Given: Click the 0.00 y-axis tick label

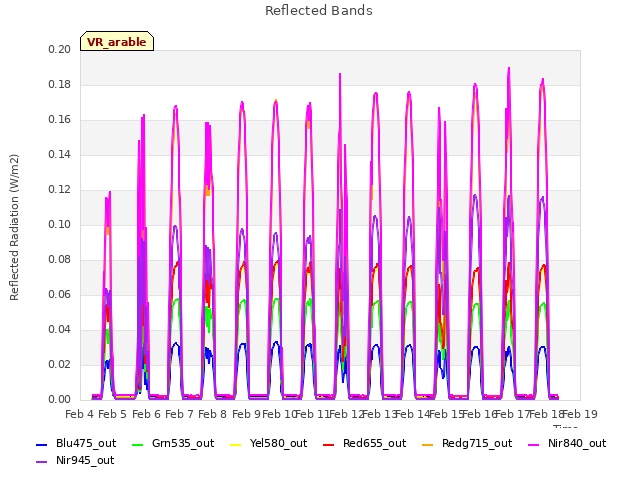Looking at the screenshot, I should tap(60, 400).
